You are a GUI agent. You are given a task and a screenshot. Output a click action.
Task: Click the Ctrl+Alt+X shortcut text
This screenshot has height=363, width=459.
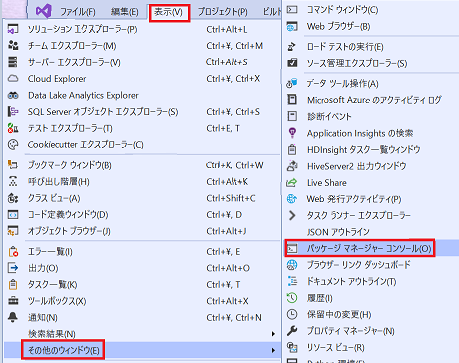coord(227,301)
